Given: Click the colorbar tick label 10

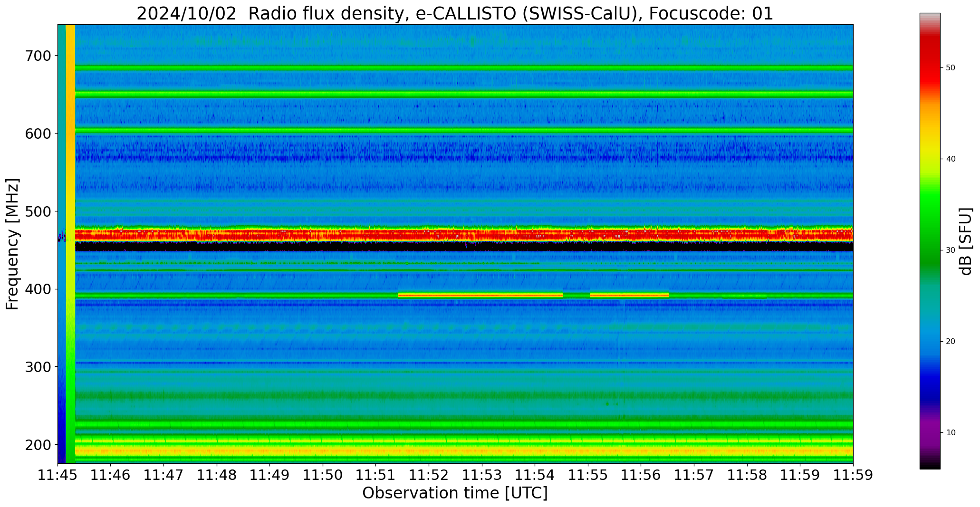Looking at the screenshot, I should [951, 433].
